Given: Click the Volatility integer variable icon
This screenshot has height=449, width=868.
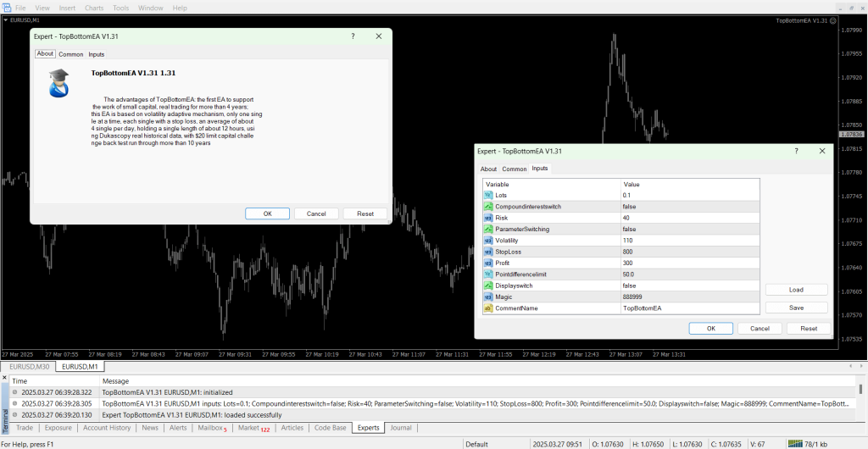Looking at the screenshot, I should [x=488, y=241].
